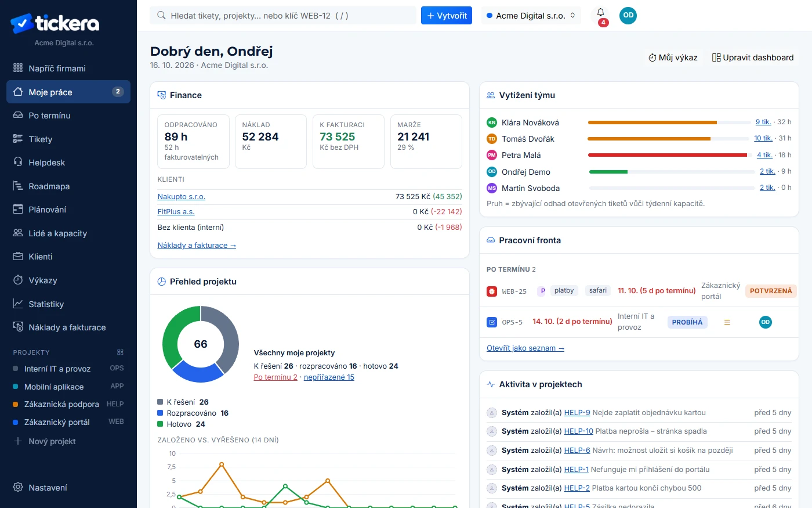Click the Finance card header icon

click(162, 95)
